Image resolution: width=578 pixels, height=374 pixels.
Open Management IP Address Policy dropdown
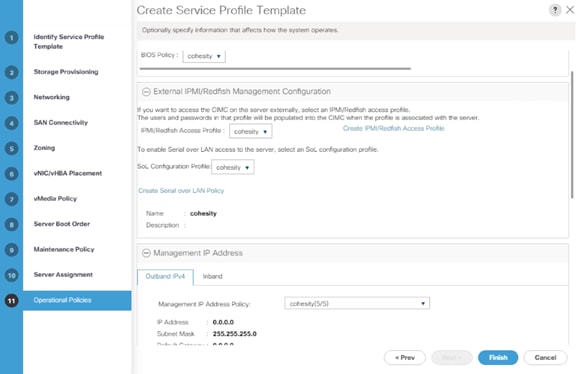(x=357, y=304)
